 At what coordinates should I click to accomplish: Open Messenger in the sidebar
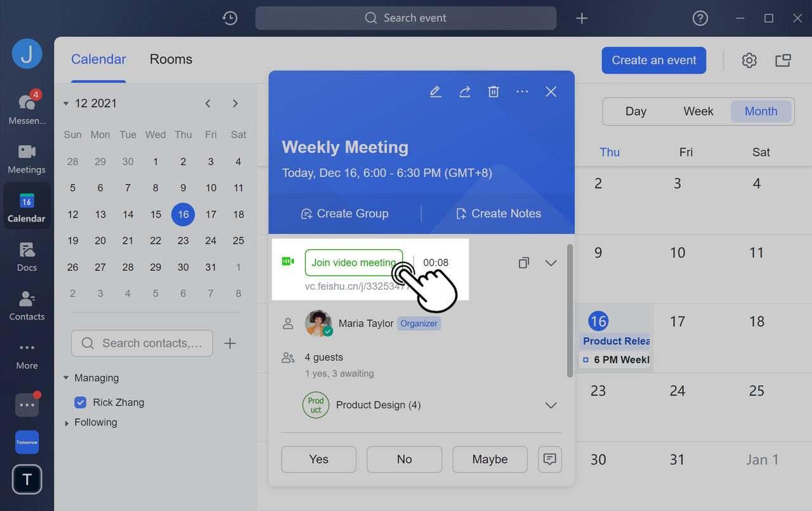pyautogui.click(x=27, y=108)
